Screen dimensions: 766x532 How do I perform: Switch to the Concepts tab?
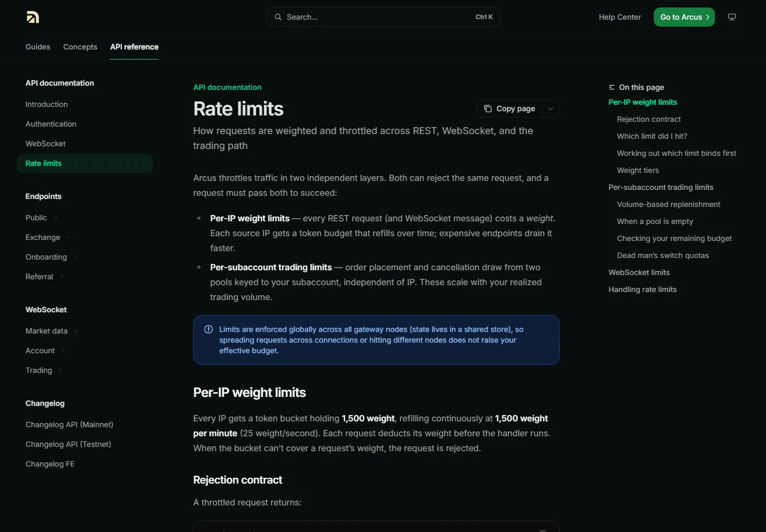[80, 47]
